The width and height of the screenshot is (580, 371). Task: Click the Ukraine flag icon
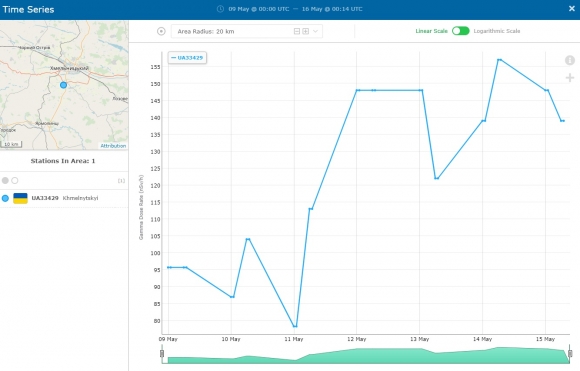point(20,198)
